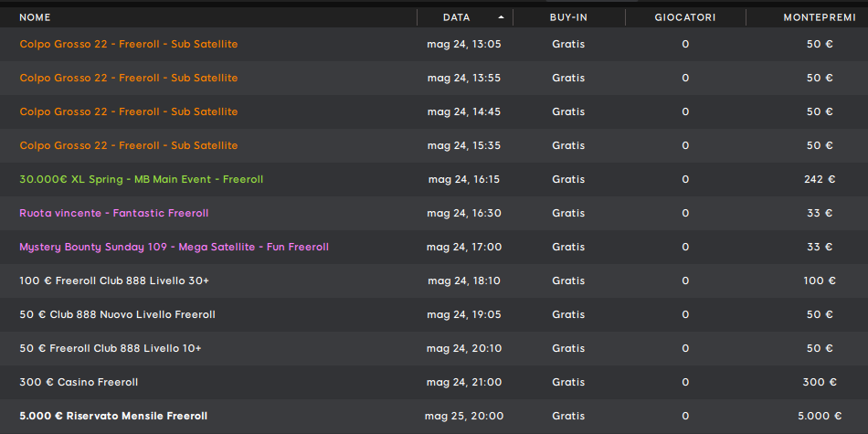Select Ruota vincente Fantastic Freeroll
The width and height of the screenshot is (868, 434).
[434, 213]
